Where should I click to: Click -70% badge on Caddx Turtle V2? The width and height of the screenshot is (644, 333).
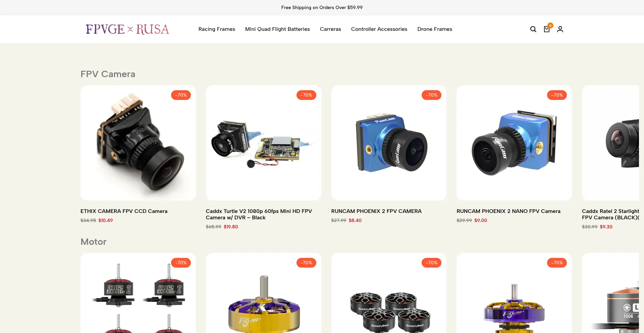306,95
